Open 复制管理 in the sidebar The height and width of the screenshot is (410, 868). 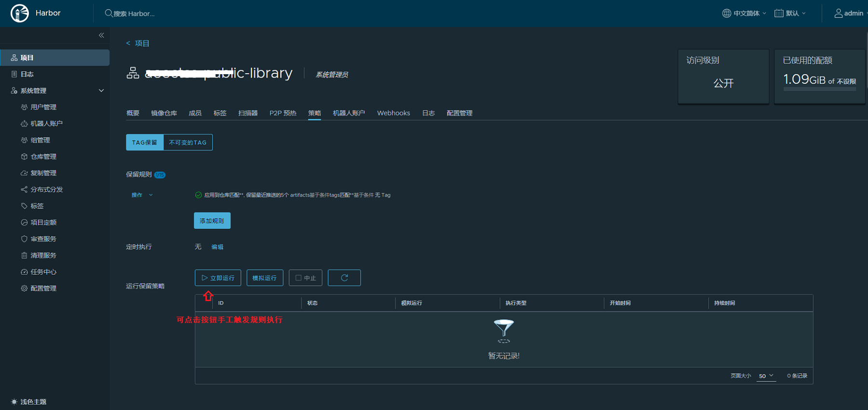point(39,173)
